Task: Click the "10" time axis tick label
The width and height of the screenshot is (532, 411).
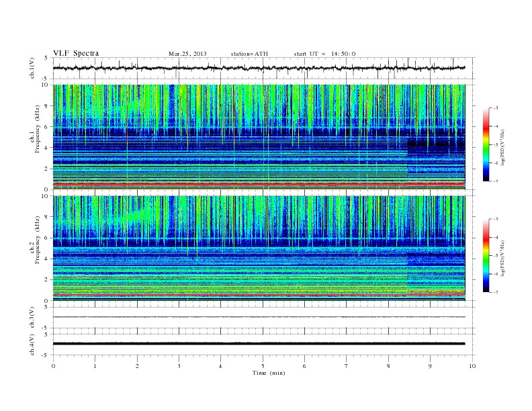Action: point(472,366)
